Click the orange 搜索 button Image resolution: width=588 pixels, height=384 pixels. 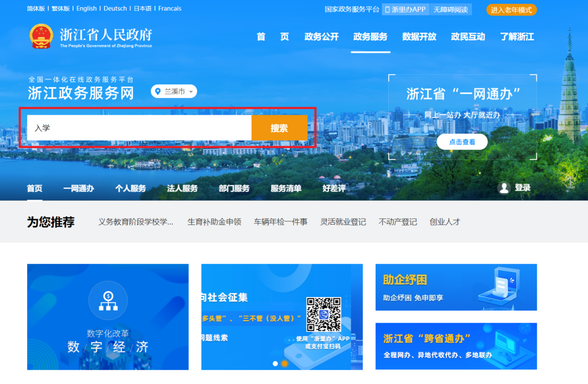[279, 128]
